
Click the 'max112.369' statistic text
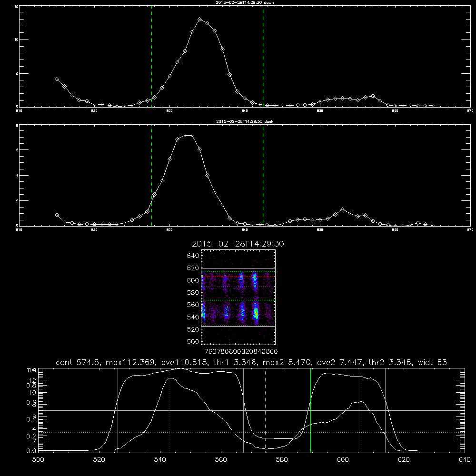point(131,362)
